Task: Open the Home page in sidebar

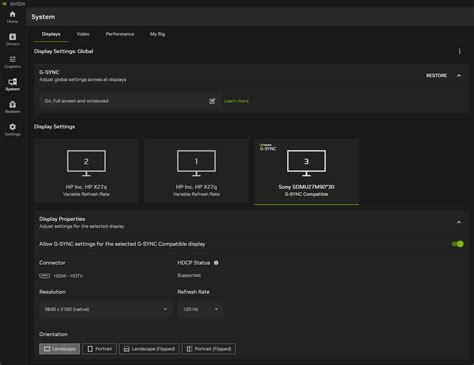Action: [12, 17]
